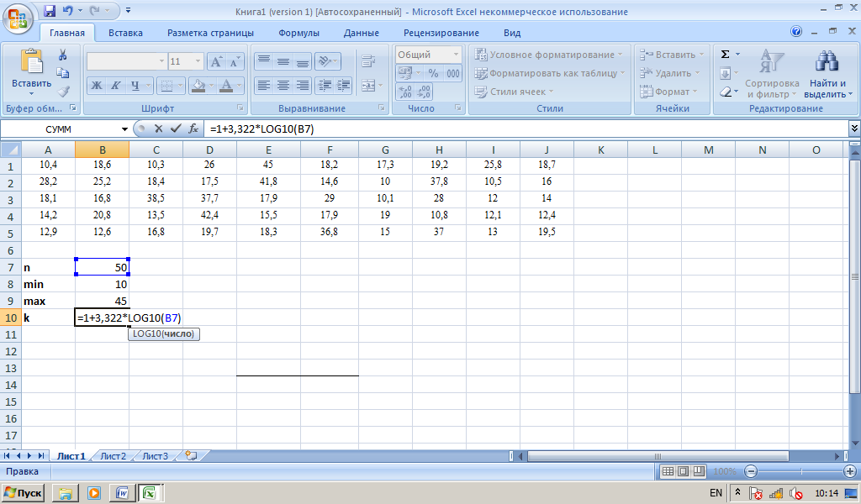Click the wrap text icon
The image size is (861, 504).
coord(368,60)
